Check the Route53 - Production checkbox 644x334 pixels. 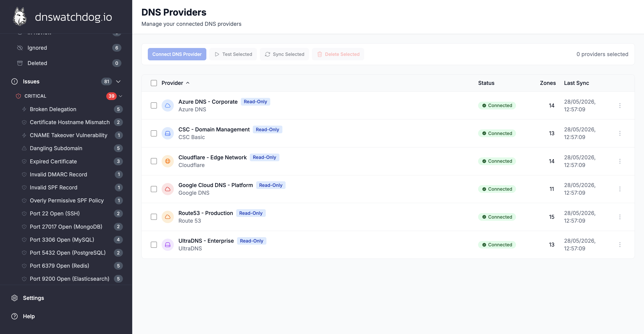point(154,217)
